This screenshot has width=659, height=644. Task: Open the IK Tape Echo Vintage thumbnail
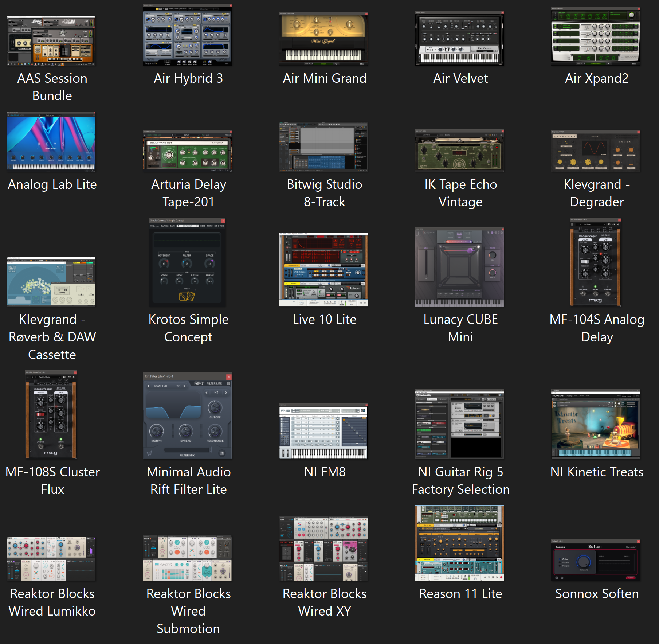point(459,150)
